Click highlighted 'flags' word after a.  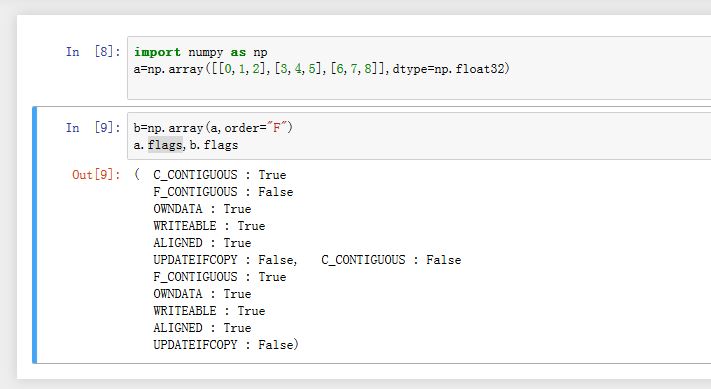pos(165,145)
